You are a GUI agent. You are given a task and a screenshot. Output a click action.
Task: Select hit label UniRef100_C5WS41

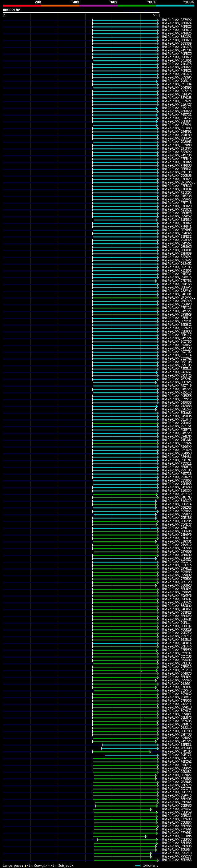click(176, 802)
